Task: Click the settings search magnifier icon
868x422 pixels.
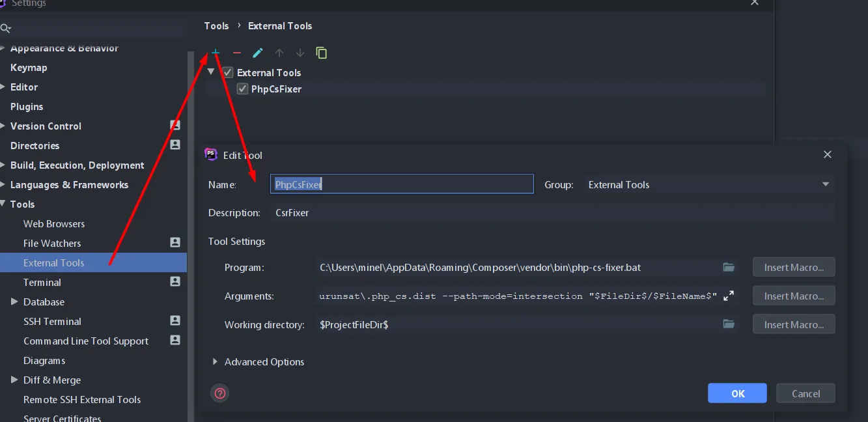Action: 5,28
